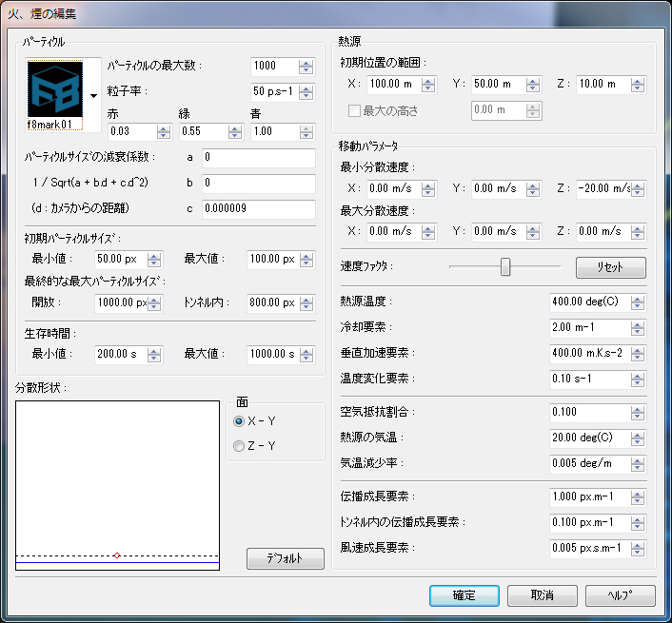Click 最大分散速度 Z spinner arrows

pyautogui.click(x=638, y=232)
